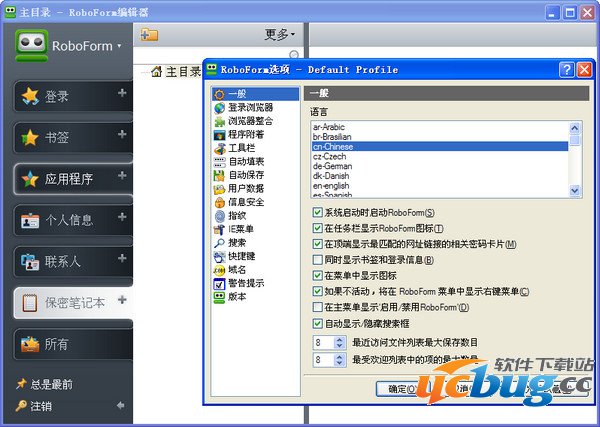Select the 应用程序 (Applications) sidebar item

70,179
